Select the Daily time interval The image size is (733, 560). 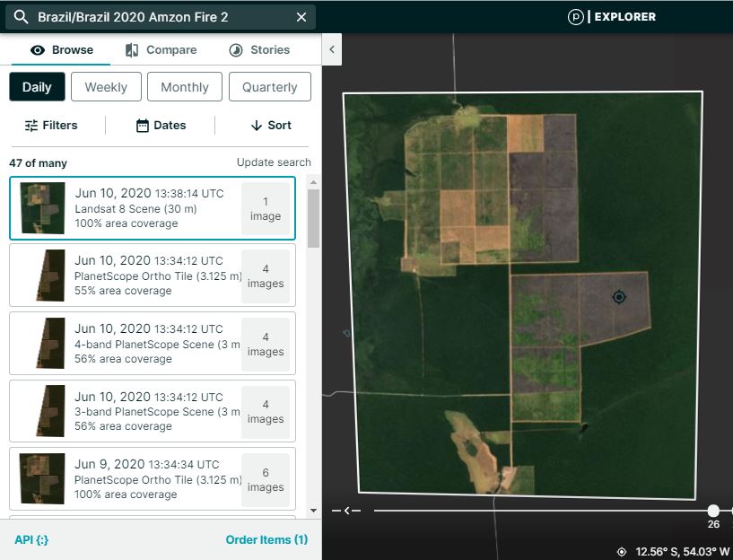tap(37, 87)
